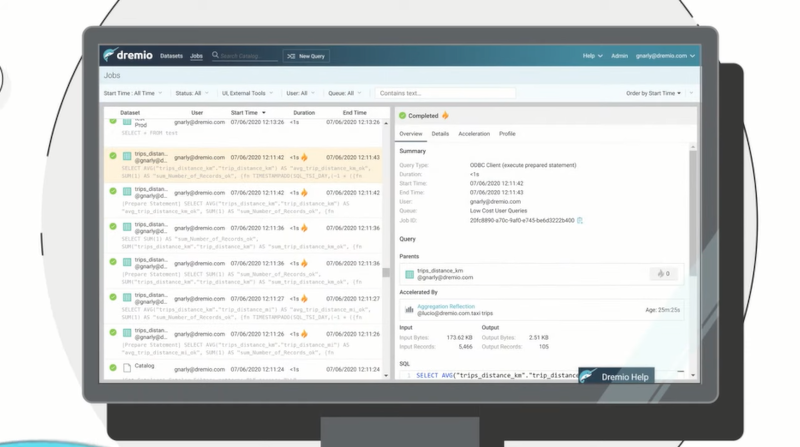800x447 pixels.
Task: Click the trips_distance_km parent dataset name
Action: pyautogui.click(x=440, y=270)
